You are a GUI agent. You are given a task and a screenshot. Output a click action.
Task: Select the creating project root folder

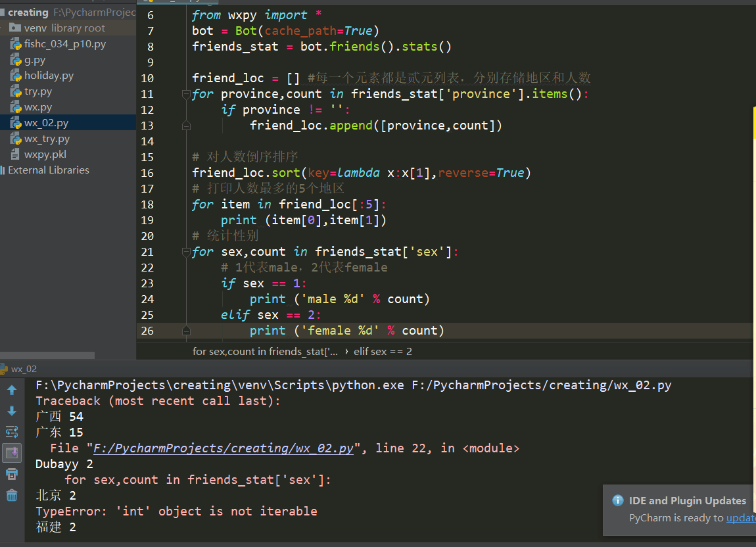(68, 12)
